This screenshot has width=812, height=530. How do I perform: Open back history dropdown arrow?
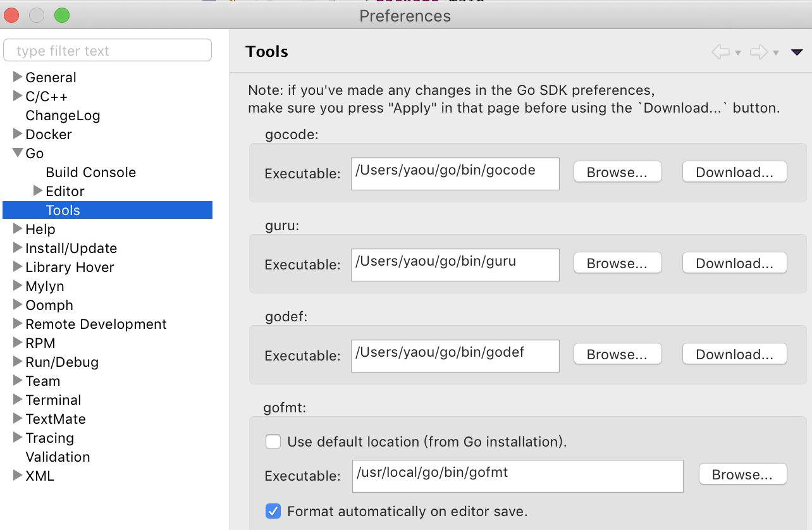[737, 52]
